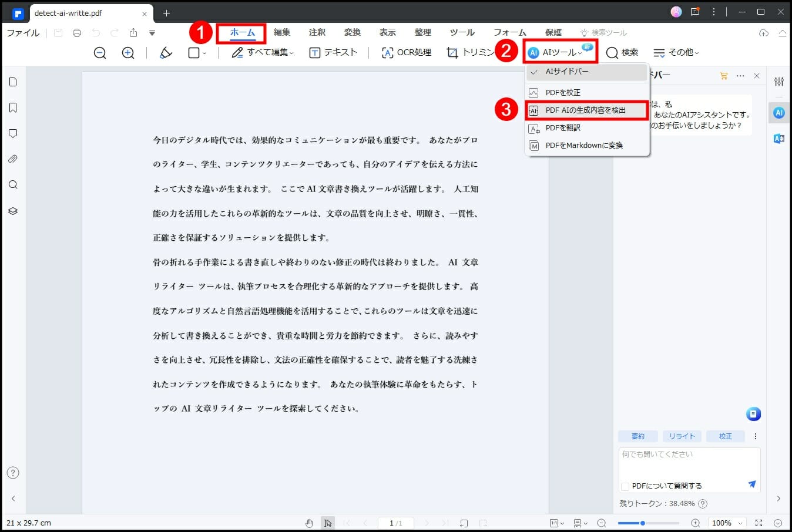The height and width of the screenshot is (532, 792).
Task: Select the hand pan tool
Action: point(309,523)
